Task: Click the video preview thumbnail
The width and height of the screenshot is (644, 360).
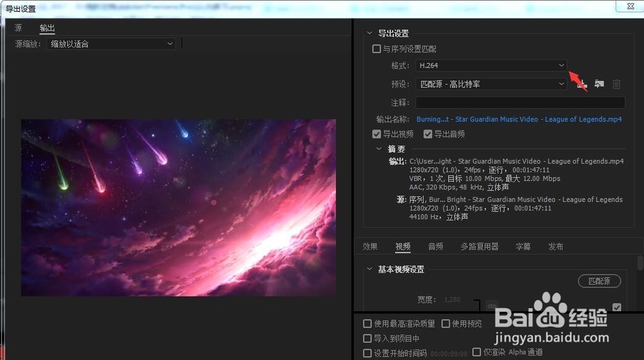Action: [178, 208]
